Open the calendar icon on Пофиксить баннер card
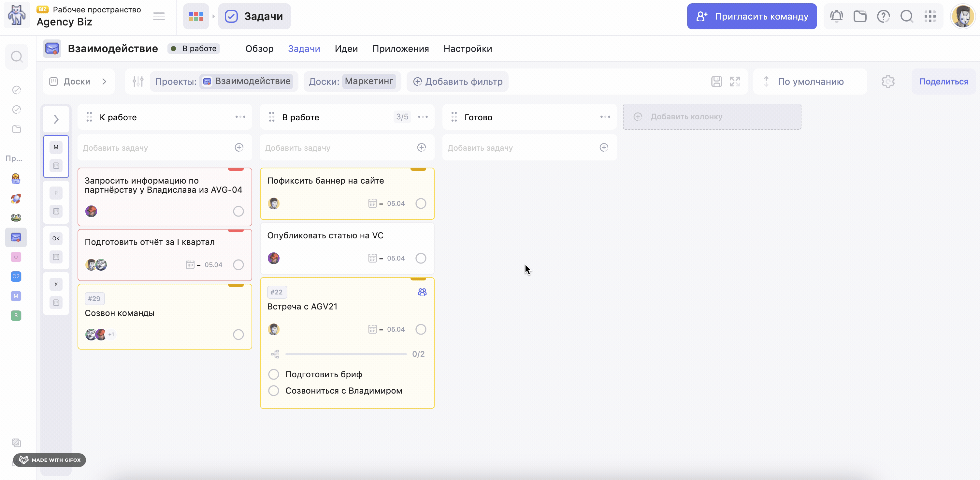This screenshot has height=480, width=980. point(372,204)
